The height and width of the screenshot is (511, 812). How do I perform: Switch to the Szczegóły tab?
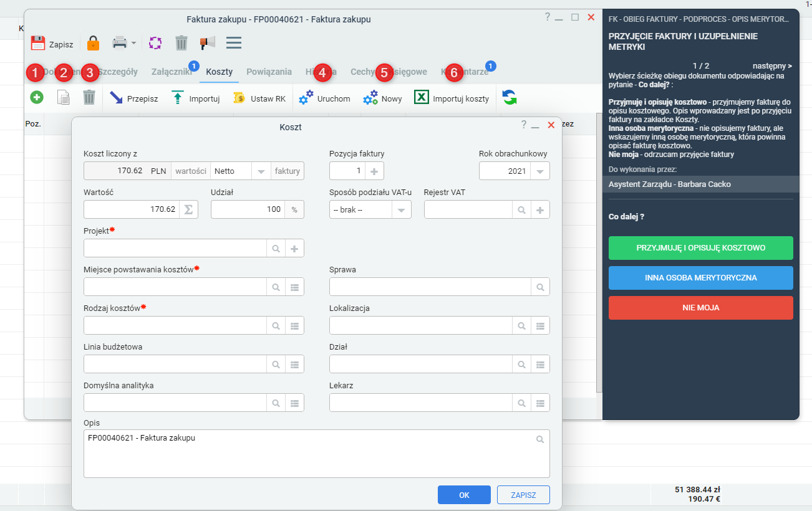tap(117, 72)
